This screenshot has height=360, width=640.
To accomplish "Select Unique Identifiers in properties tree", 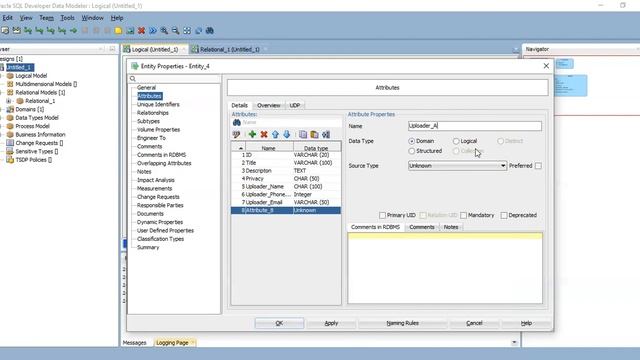I will tap(158, 104).
